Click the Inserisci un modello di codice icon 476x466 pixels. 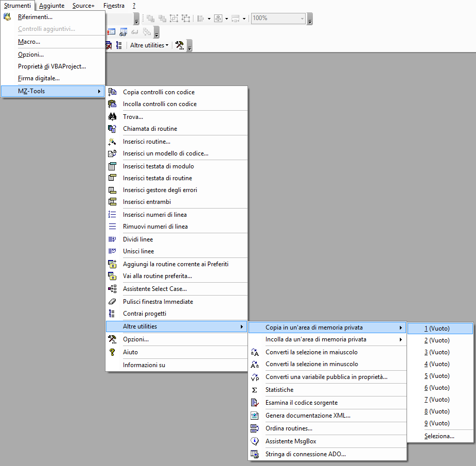tap(112, 153)
